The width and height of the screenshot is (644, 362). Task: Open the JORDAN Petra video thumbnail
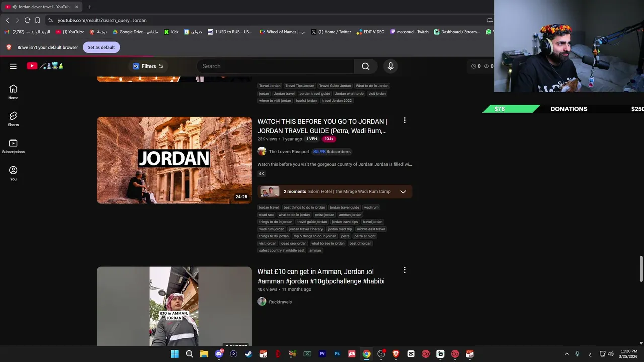point(174,160)
